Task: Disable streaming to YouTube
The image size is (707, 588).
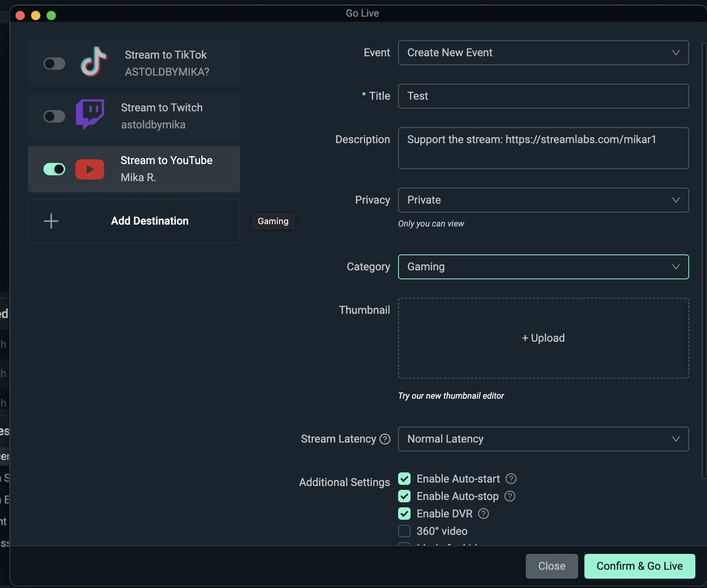Action: 54,169
